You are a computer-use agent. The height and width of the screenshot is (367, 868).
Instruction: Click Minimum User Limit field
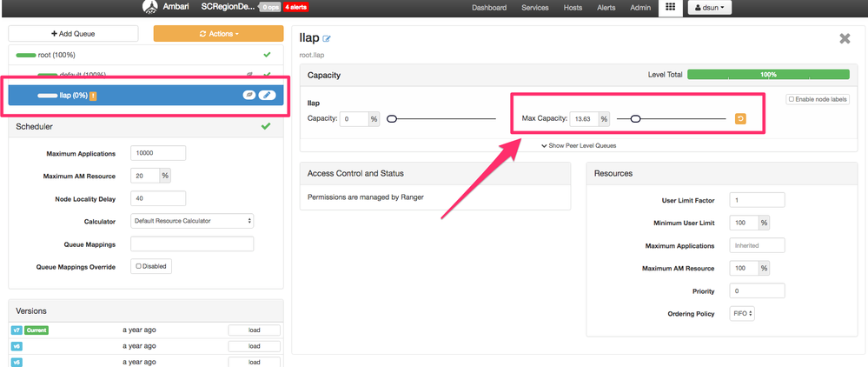(744, 223)
